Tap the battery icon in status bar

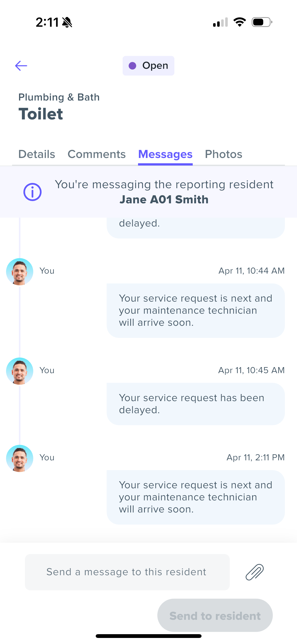pos(262,22)
